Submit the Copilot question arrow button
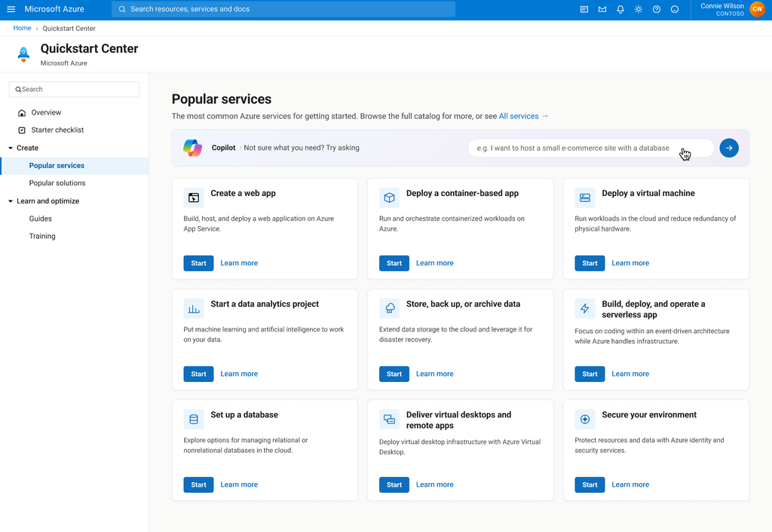 pyautogui.click(x=729, y=148)
